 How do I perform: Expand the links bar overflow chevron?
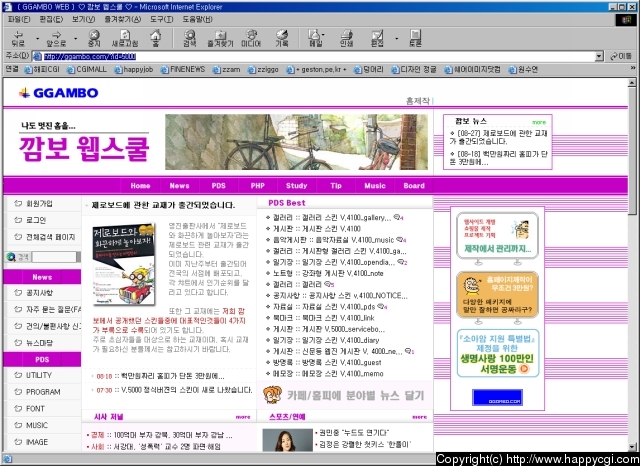pyautogui.click(x=633, y=68)
